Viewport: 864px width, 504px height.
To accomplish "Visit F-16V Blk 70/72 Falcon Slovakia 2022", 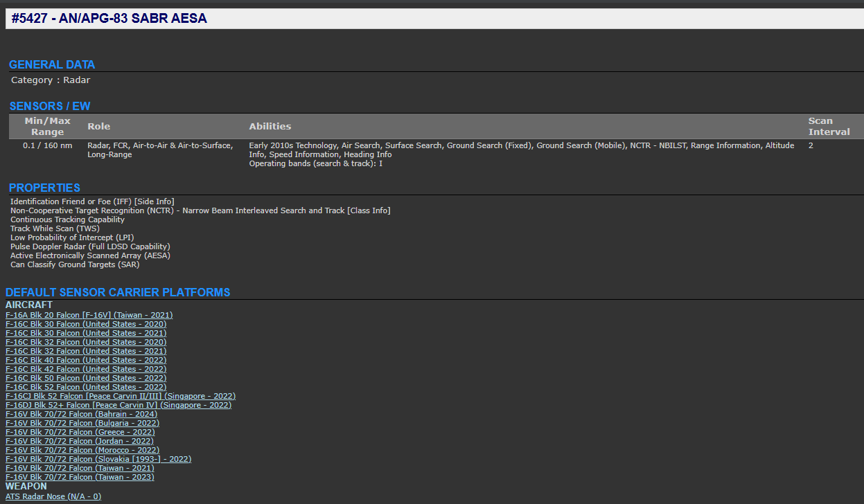I will (98, 459).
